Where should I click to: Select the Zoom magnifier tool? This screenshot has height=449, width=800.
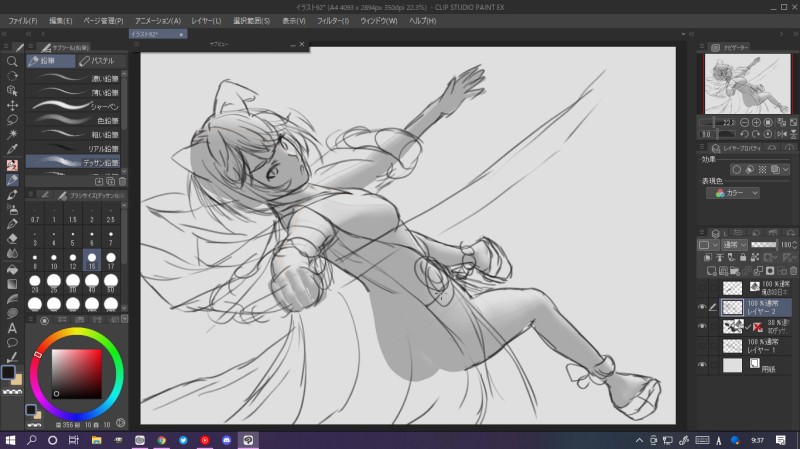click(12, 62)
